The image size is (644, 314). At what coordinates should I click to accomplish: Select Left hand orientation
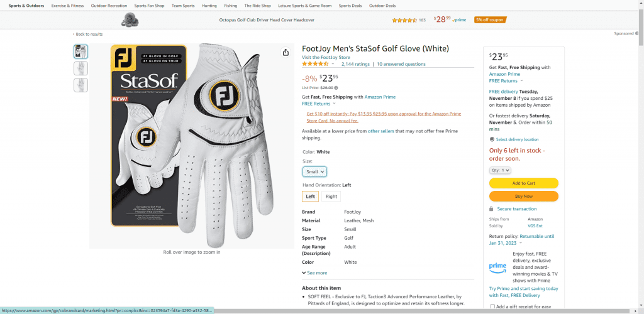tap(311, 197)
